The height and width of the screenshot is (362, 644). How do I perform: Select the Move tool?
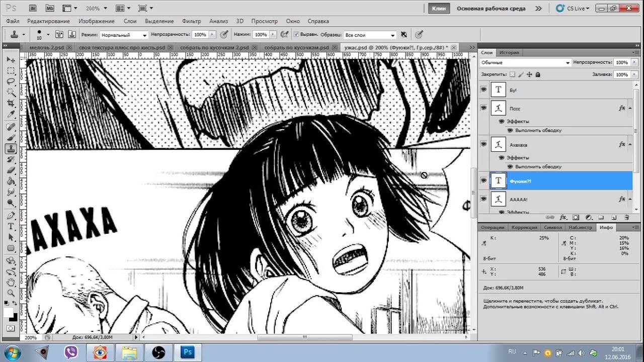pos(11,60)
